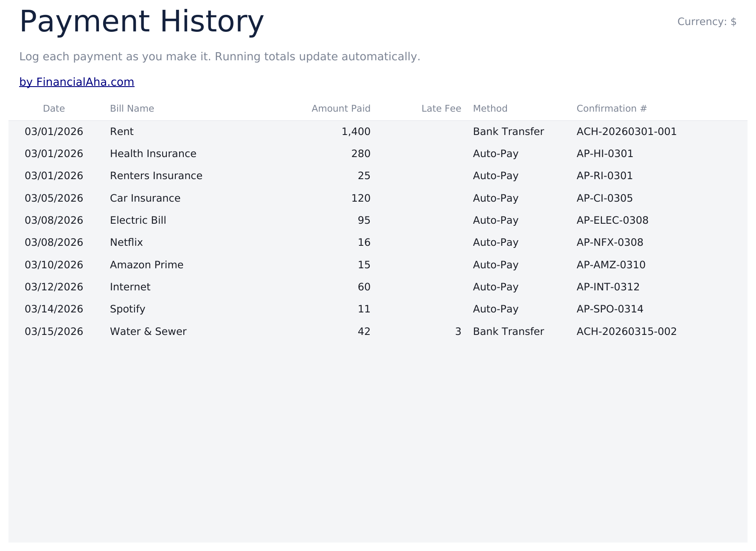Select confirmation ACH-20260301-001
Viewport: 756px width, 551px height.
(x=627, y=132)
